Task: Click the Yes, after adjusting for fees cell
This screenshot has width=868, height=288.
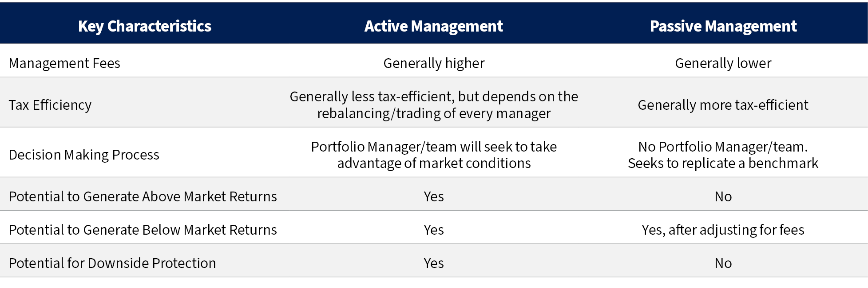Action: coord(723,230)
